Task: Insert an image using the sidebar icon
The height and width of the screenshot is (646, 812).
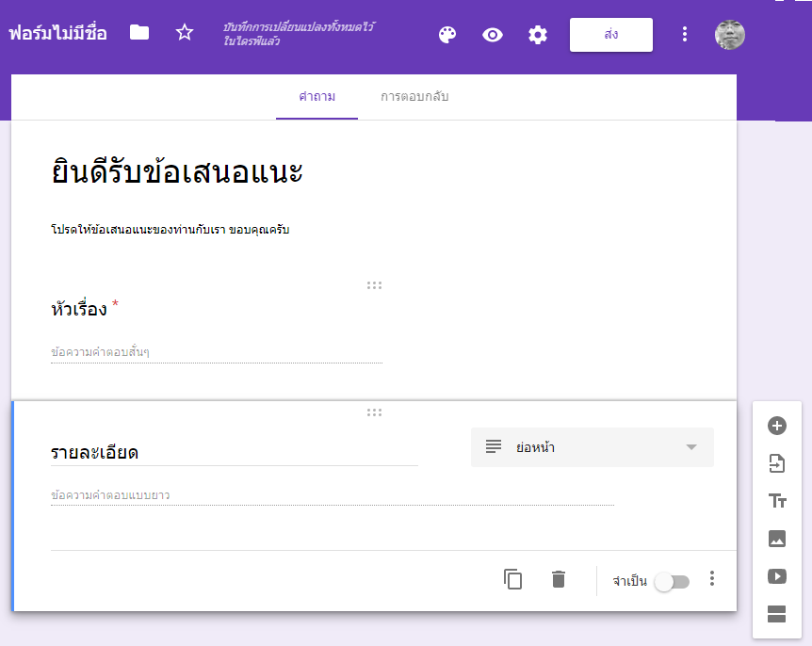Action: 777,539
